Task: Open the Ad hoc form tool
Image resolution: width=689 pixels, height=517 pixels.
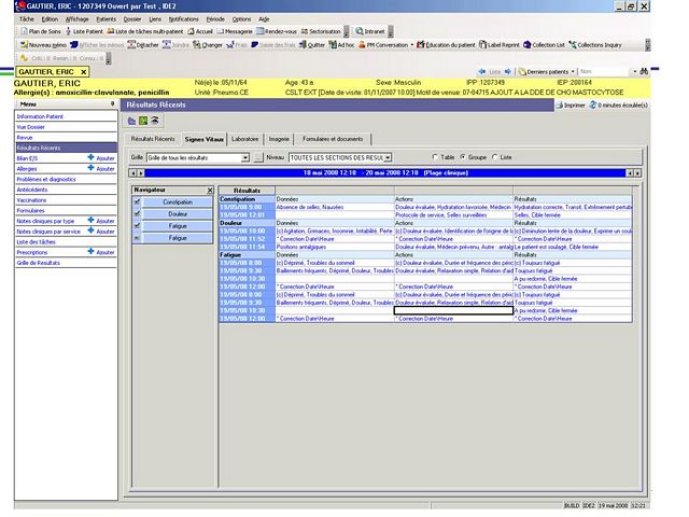Action: point(341,45)
